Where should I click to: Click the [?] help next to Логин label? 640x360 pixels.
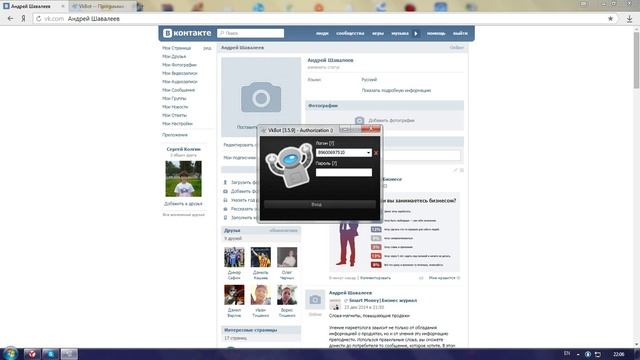click(x=331, y=143)
